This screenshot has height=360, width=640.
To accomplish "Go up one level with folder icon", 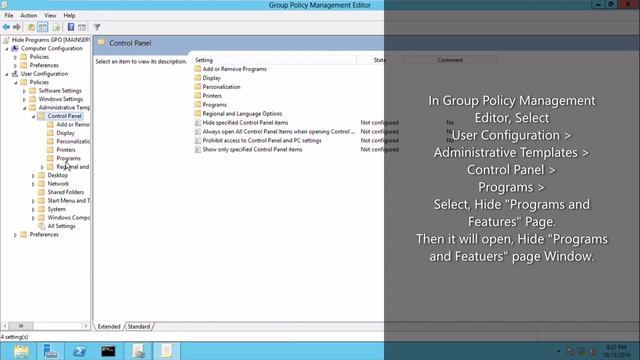I will coord(31,27).
